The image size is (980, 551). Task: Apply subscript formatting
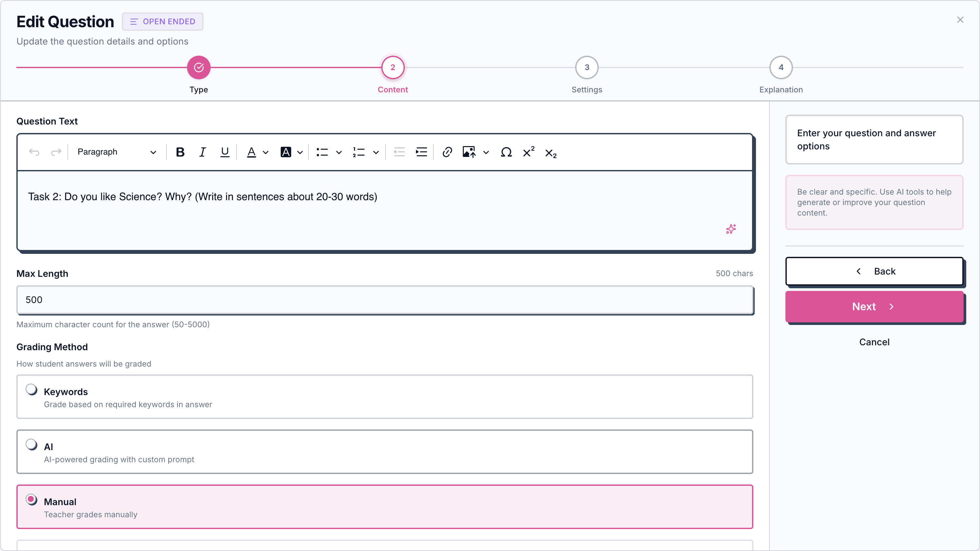pyautogui.click(x=551, y=153)
